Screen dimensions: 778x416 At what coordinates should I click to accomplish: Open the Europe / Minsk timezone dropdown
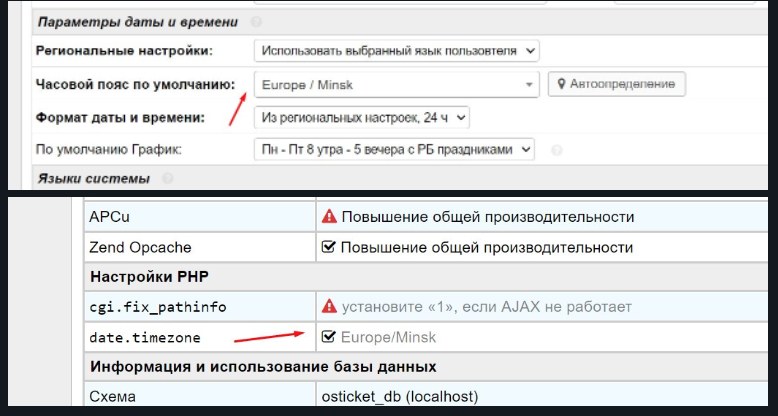pos(396,85)
